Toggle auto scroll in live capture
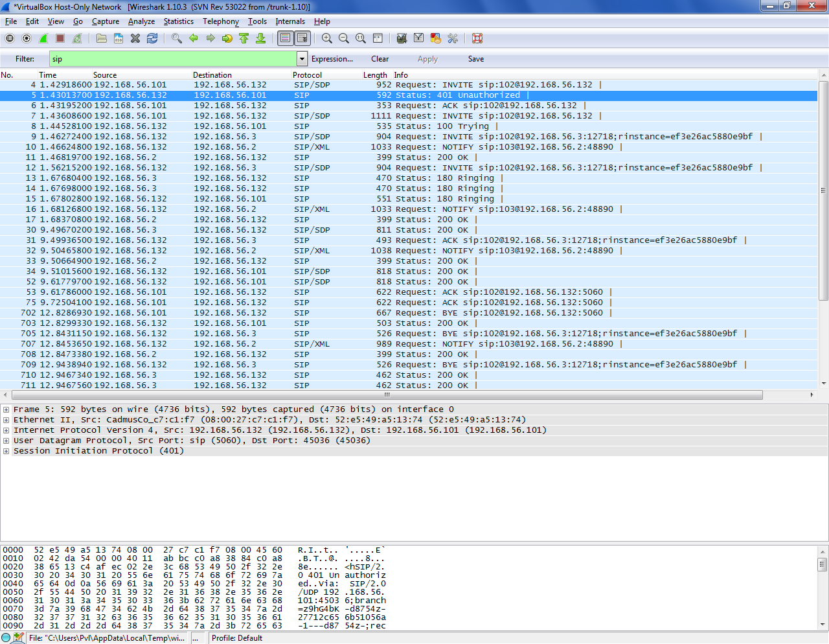 click(302, 39)
